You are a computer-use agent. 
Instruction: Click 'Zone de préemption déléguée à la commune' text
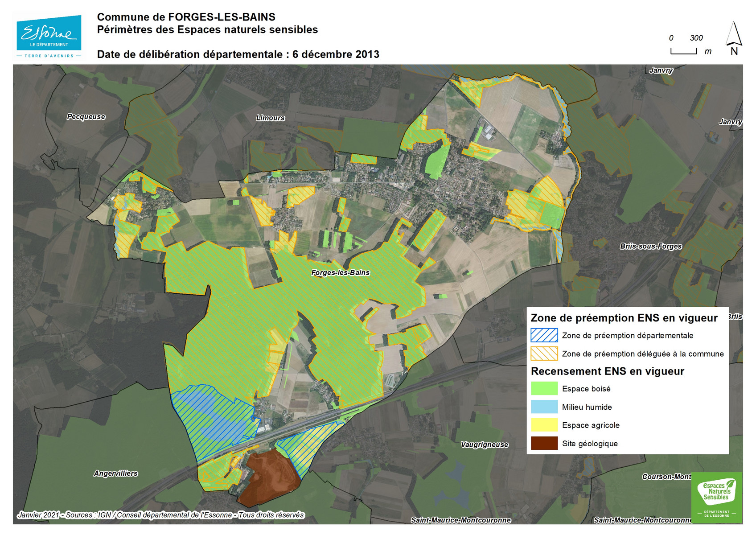click(643, 354)
